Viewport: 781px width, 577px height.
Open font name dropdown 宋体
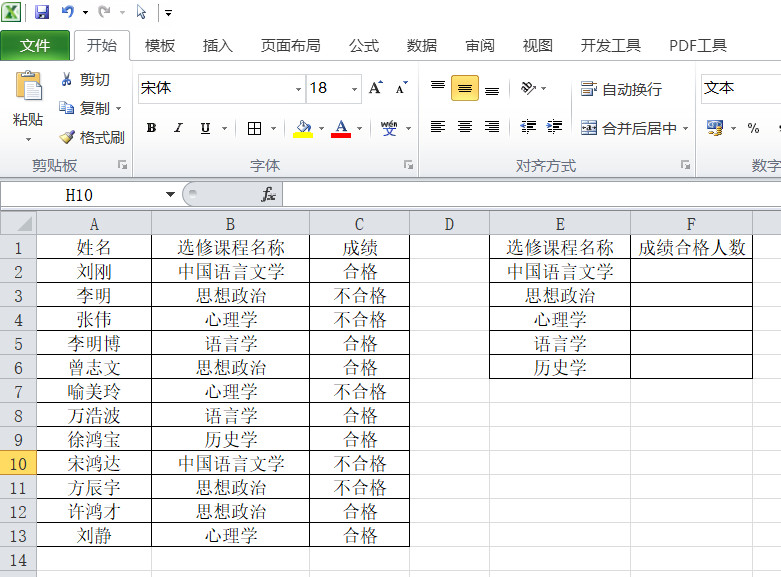point(298,89)
